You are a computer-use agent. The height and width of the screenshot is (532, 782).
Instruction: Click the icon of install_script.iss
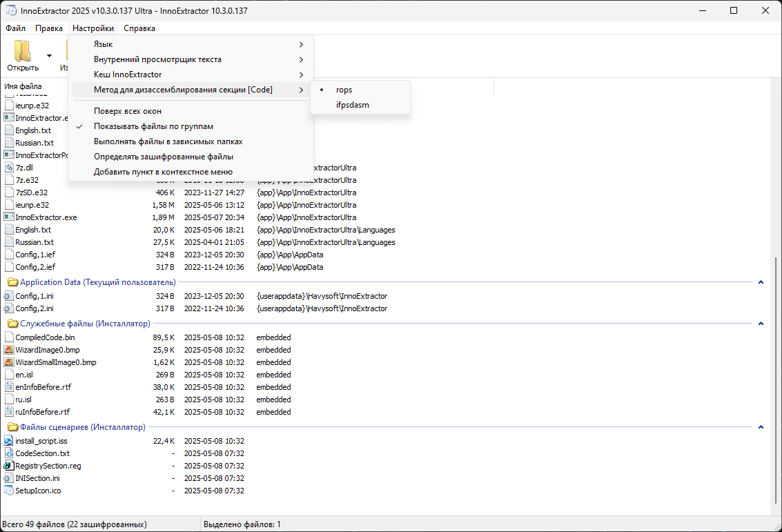click(9, 441)
